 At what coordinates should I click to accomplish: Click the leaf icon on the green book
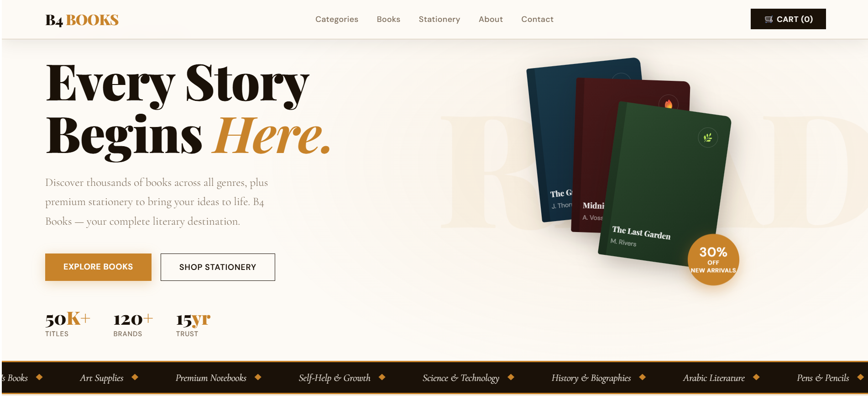pos(708,137)
